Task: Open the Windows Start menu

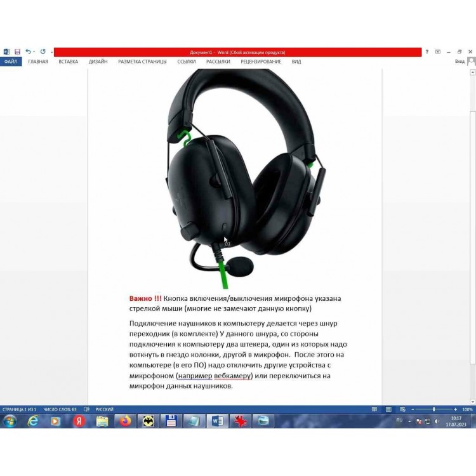Action: [x=10, y=421]
